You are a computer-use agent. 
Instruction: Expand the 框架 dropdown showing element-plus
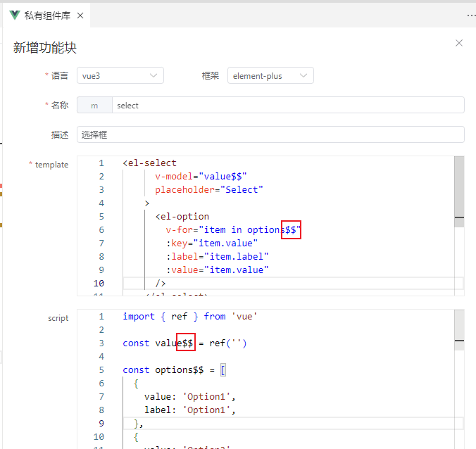(x=270, y=75)
